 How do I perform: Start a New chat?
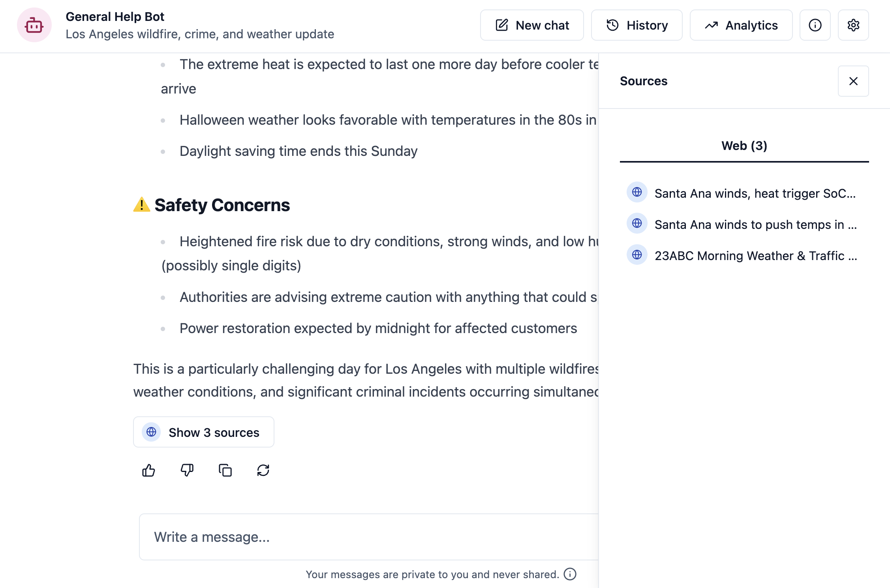[532, 25]
